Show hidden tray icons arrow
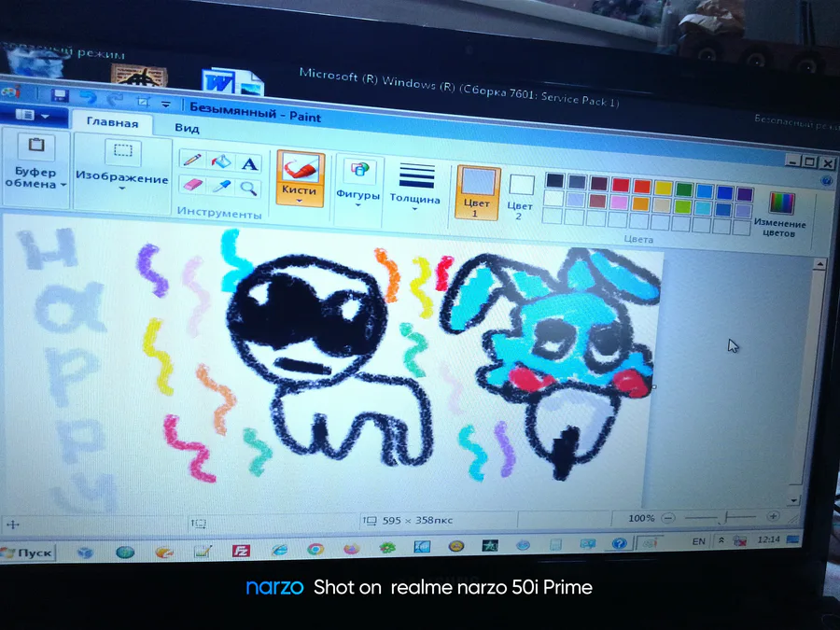Image resolution: width=840 pixels, height=630 pixels. 721,540
